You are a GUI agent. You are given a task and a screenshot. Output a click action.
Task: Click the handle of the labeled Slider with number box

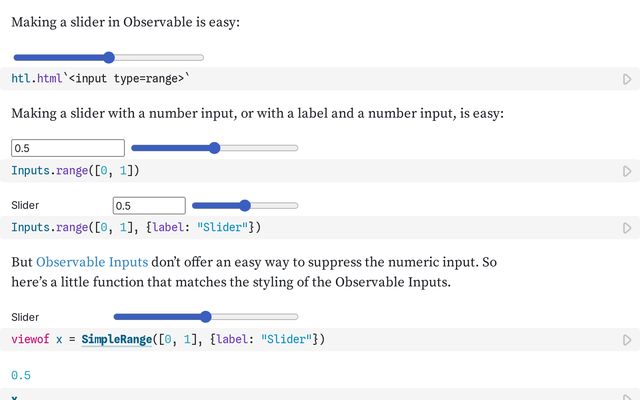[x=245, y=205]
